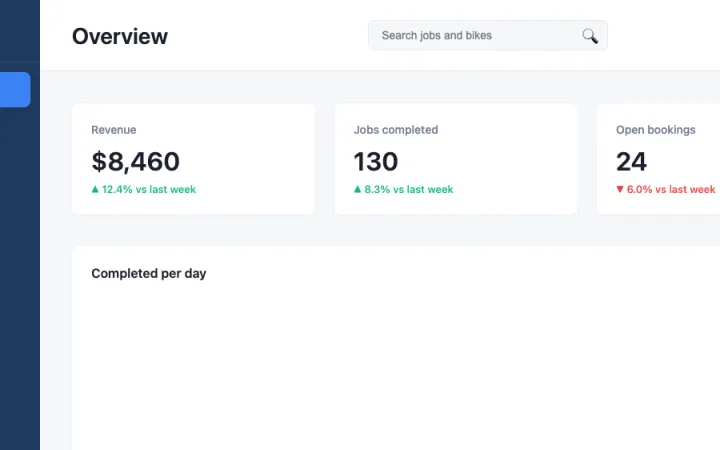The image size is (720, 450).
Task: Click the Jobs completed label
Action: point(396,130)
